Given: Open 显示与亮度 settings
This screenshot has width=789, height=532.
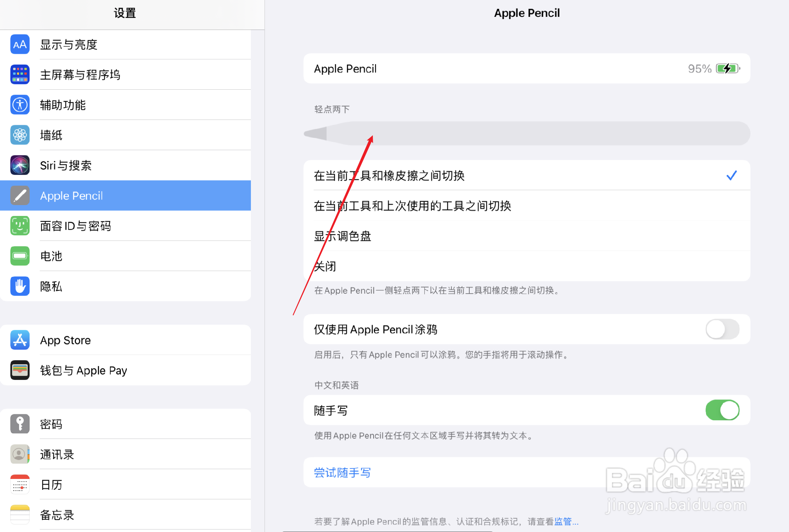Looking at the screenshot, I should pyautogui.click(x=126, y=44).
